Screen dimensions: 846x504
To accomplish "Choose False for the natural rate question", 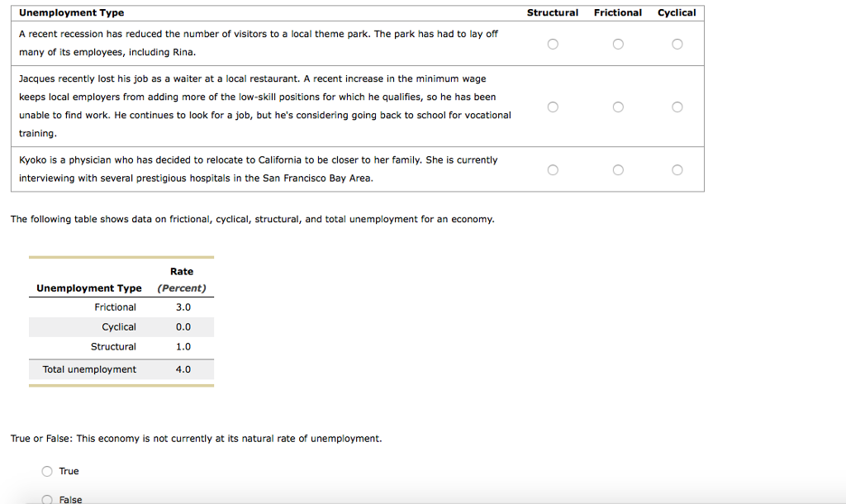I will coord(47,499).
